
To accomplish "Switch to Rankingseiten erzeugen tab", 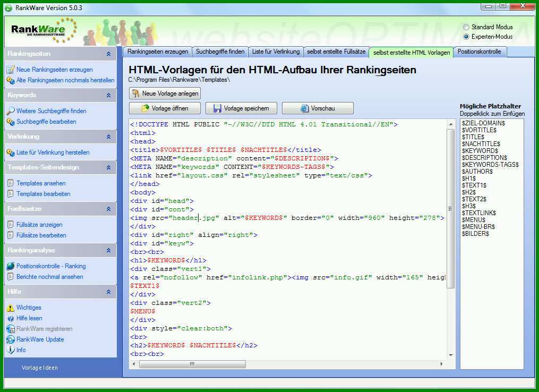I will pos(157,52).
